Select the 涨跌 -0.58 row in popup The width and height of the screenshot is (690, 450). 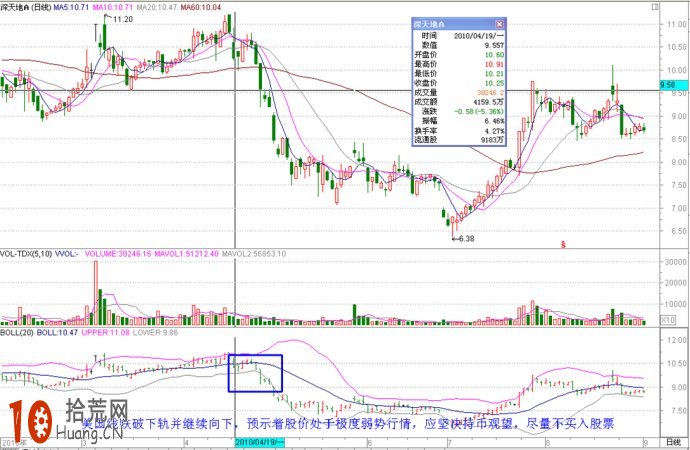pos(459,111)
